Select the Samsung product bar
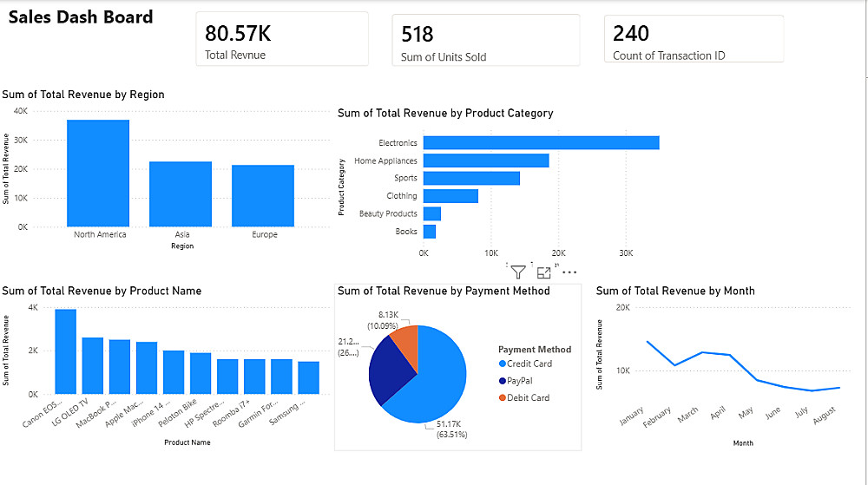 pos(308,377)
